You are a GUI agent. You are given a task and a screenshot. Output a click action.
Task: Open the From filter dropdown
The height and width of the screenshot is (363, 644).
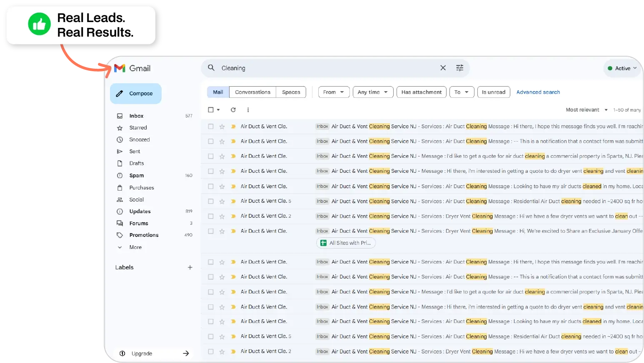click(x=333, y=92)
